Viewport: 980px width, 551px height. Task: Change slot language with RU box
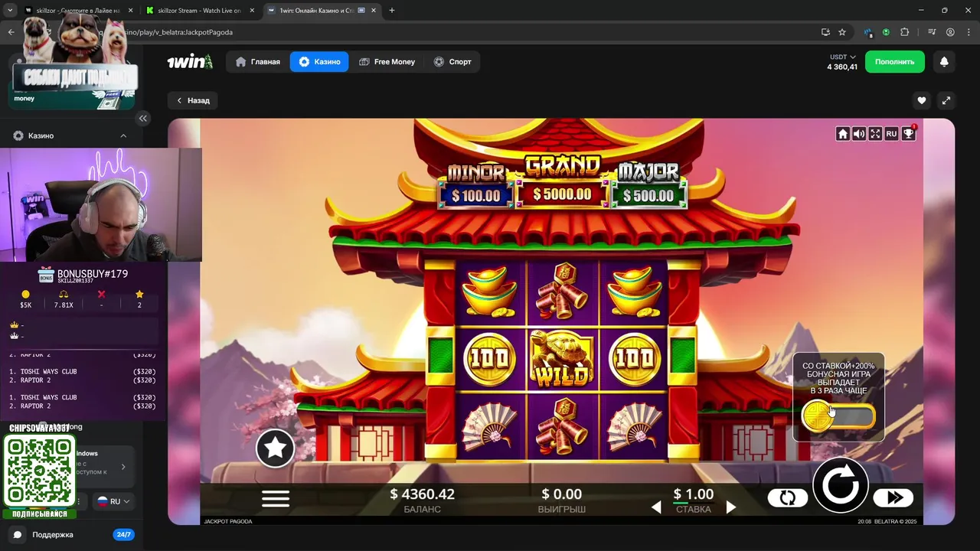[x=891, y=134]
